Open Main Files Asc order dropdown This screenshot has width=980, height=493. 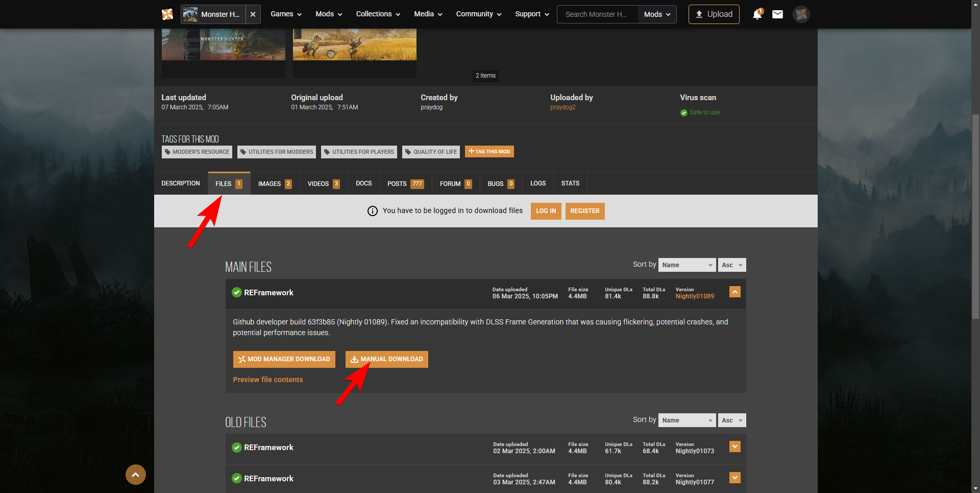(x=732, y=265)
